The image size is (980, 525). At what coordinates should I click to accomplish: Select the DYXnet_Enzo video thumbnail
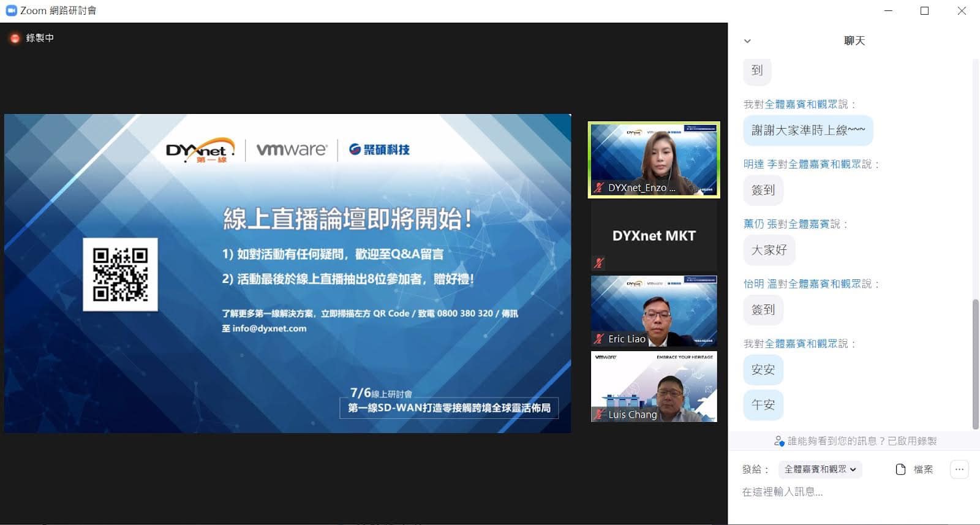(654, 160)
